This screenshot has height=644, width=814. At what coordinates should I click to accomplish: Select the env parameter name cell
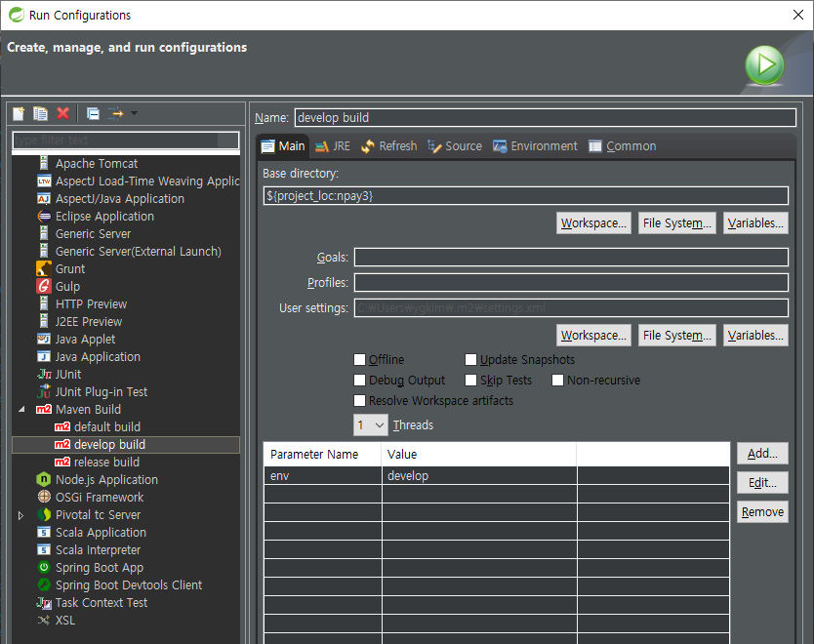point(323,476)
